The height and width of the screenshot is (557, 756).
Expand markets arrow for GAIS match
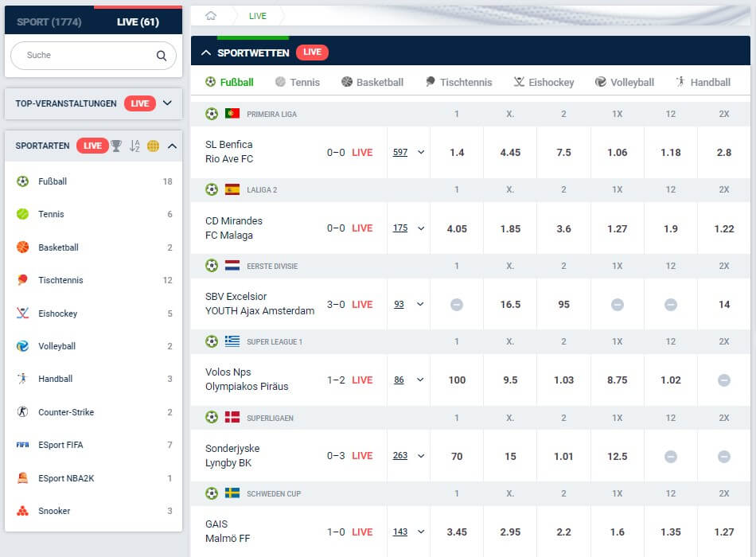421,532
